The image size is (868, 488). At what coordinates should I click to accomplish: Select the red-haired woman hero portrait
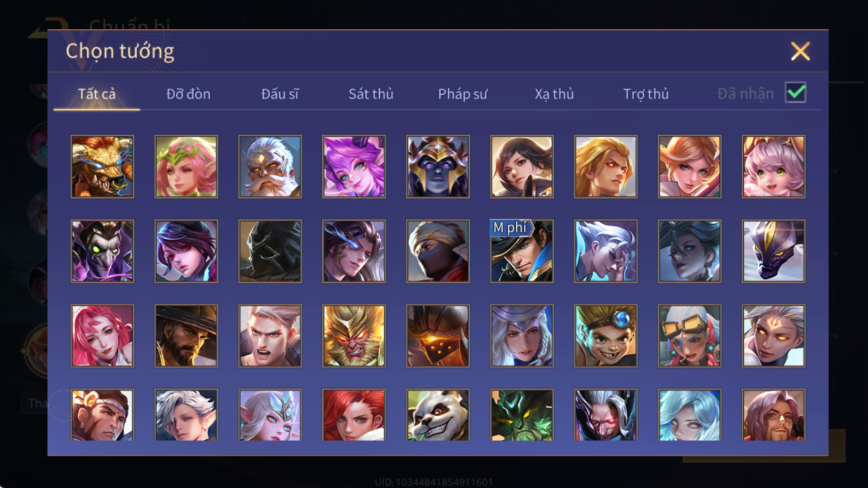click(354, 415)
